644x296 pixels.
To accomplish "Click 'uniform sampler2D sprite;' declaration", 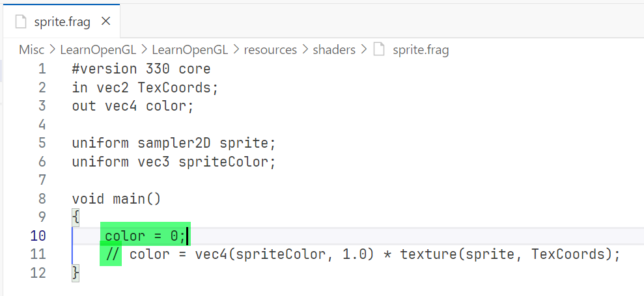I will pyautogui.click(x=174, y=142).
